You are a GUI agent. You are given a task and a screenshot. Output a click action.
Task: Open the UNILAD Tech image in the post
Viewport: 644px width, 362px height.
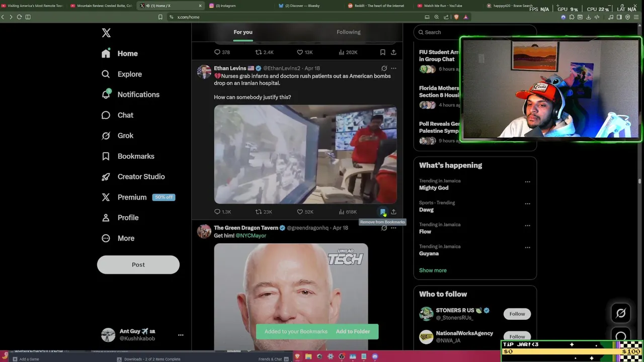point(291,297)
